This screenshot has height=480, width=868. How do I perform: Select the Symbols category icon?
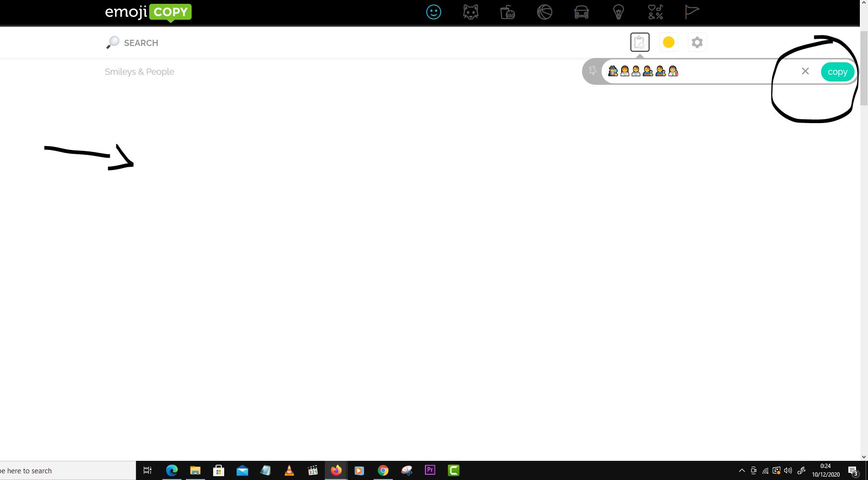pyautogui.click(x=655, y=12)
